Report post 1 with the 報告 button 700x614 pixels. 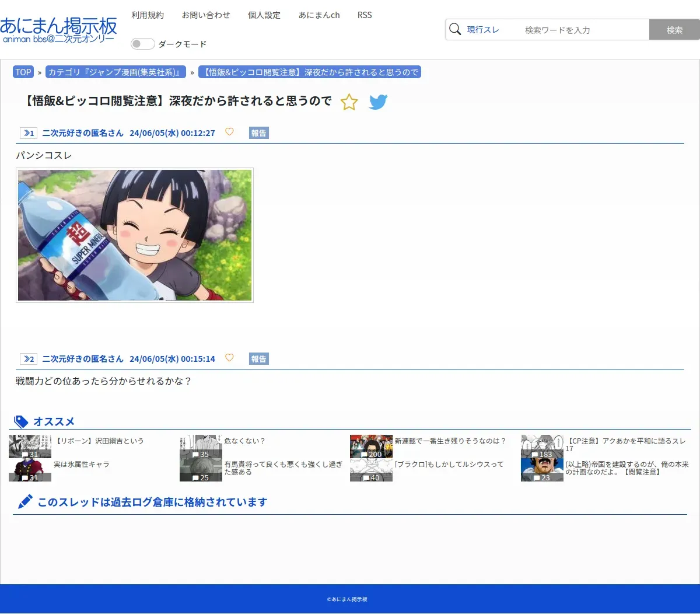click(x=259, y=133)
